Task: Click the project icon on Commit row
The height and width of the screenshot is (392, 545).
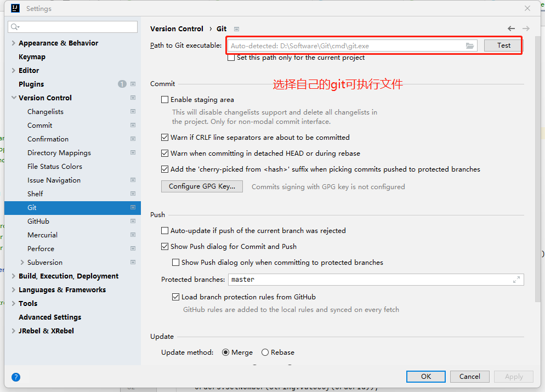Action: tap(133, 125)
